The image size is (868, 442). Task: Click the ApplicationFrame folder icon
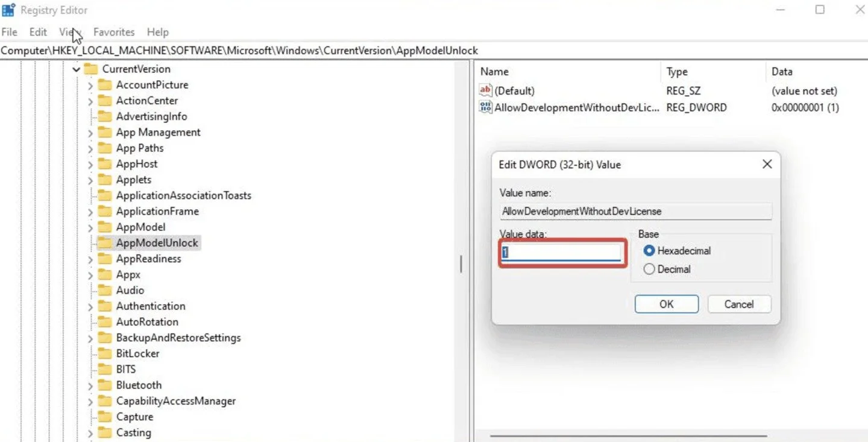(105, 211)
